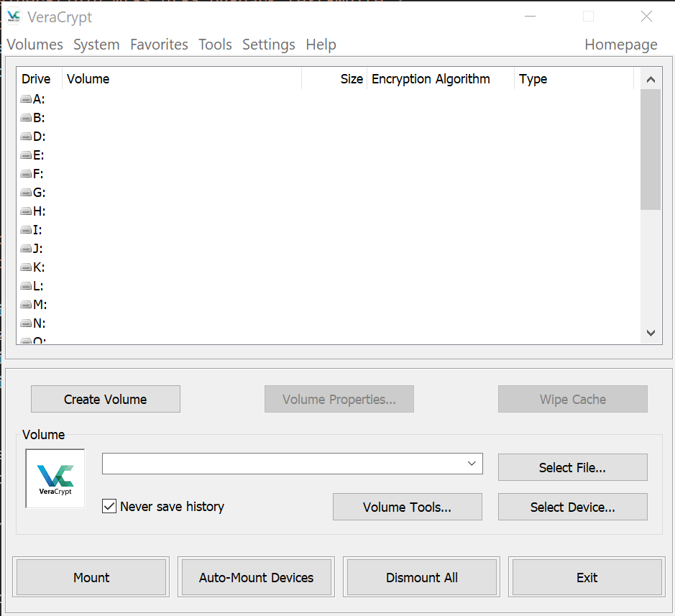This screenshot has height=616, width=675.
Task: Select the G: drive icon
Action: click(26, 193)
